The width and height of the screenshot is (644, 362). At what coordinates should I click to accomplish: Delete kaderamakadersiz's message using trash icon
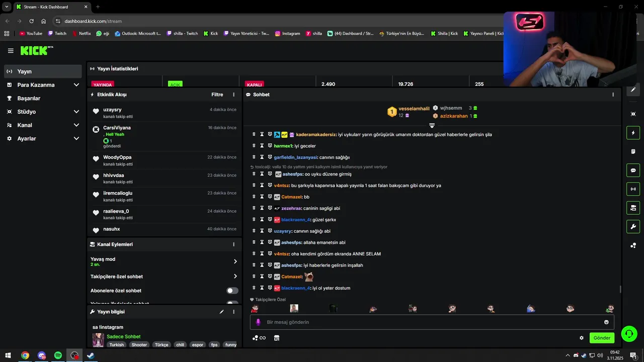click(254, 135)
